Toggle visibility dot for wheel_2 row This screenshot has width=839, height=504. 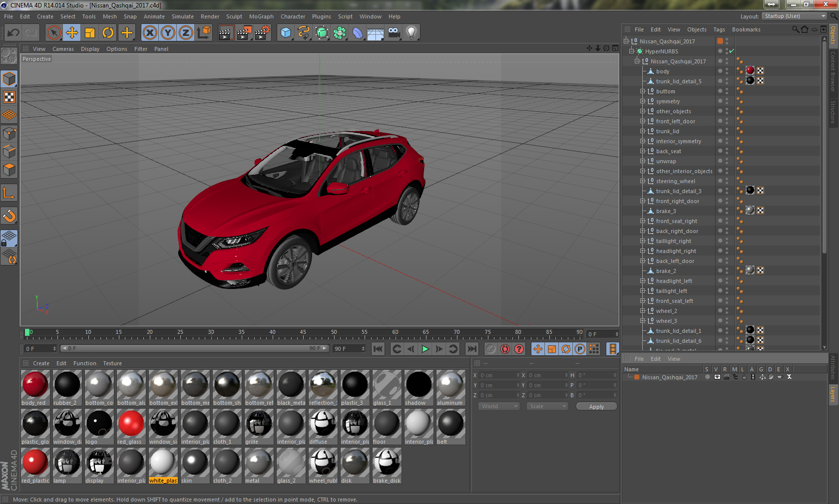tap(720, 310)
